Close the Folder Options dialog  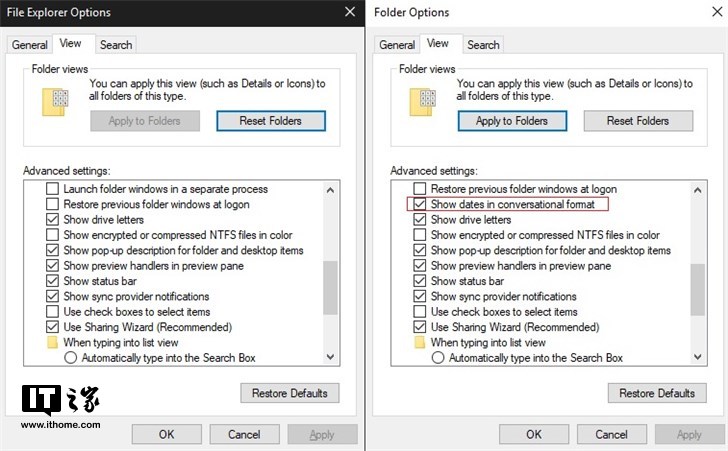[717, 12]
